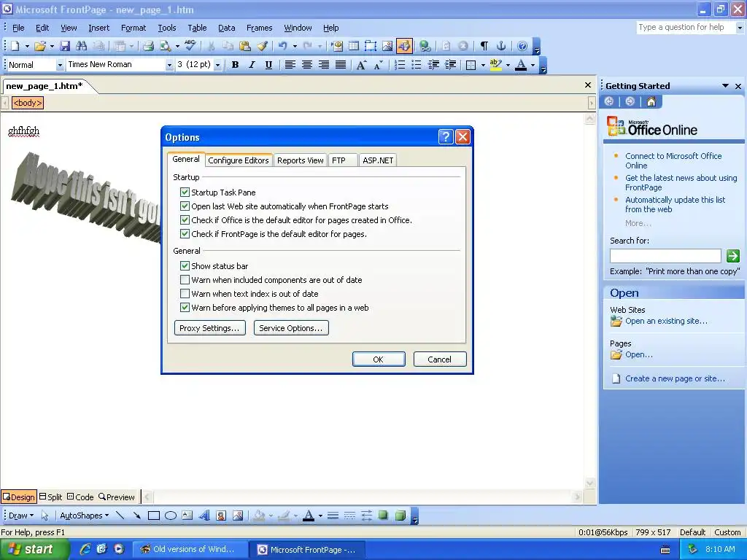Viewport: 747px width, 560px height.
Task: Click the Insert Table grid icon
Action: (x=354, y=46)
